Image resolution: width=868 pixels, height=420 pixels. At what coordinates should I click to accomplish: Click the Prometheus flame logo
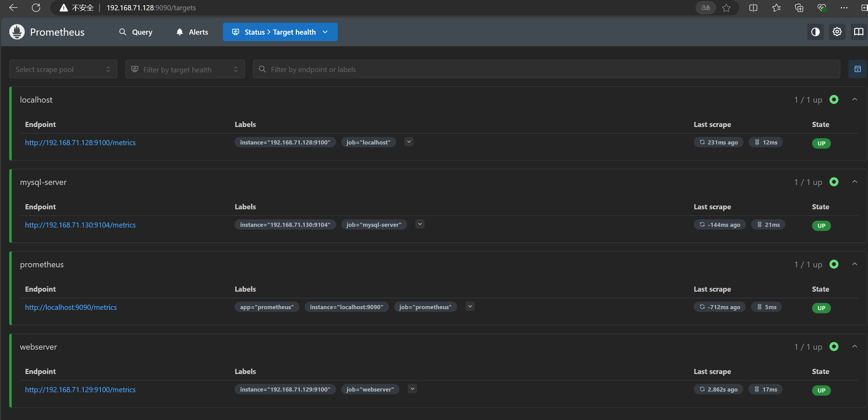coord(17,32)
